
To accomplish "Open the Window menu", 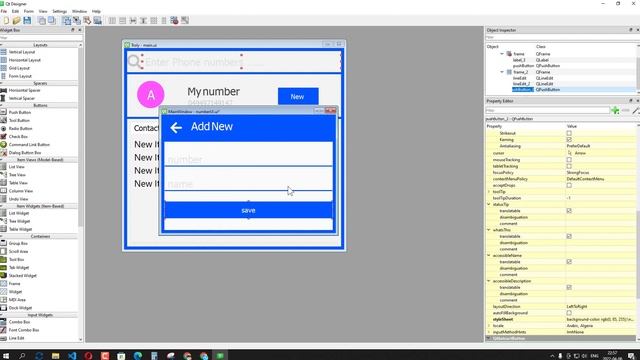I will pos(79,11).
